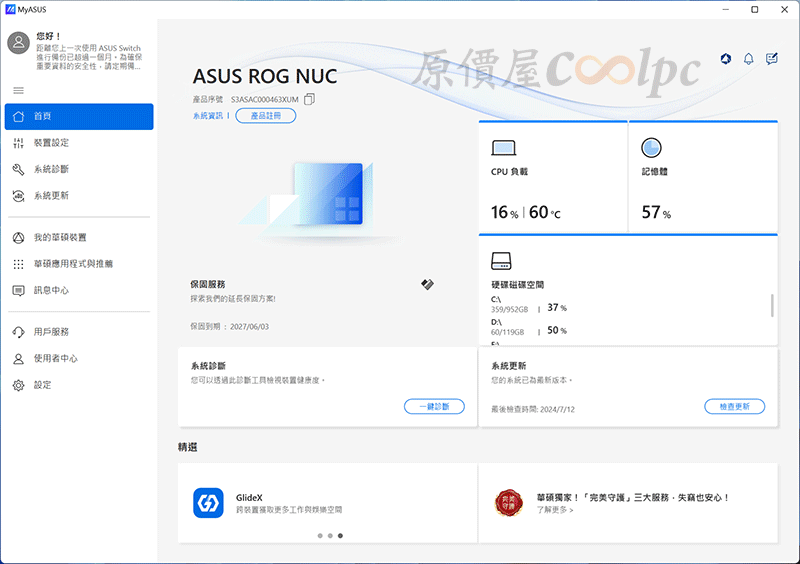
Task: Click the MyASUS logo in the title bar
Action: pos(10,9)
